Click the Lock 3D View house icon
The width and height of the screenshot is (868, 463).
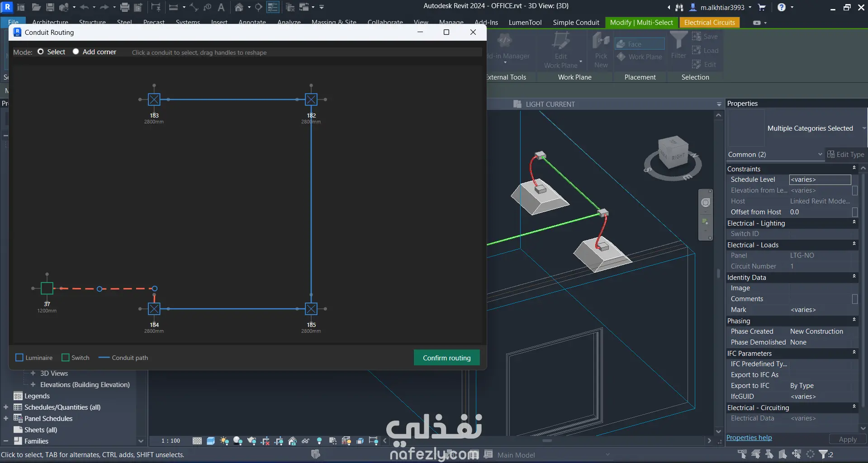(x=292, y=441)
